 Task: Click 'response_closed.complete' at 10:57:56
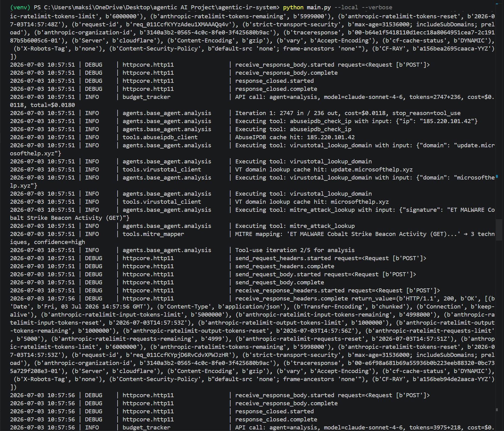point(276,420)
